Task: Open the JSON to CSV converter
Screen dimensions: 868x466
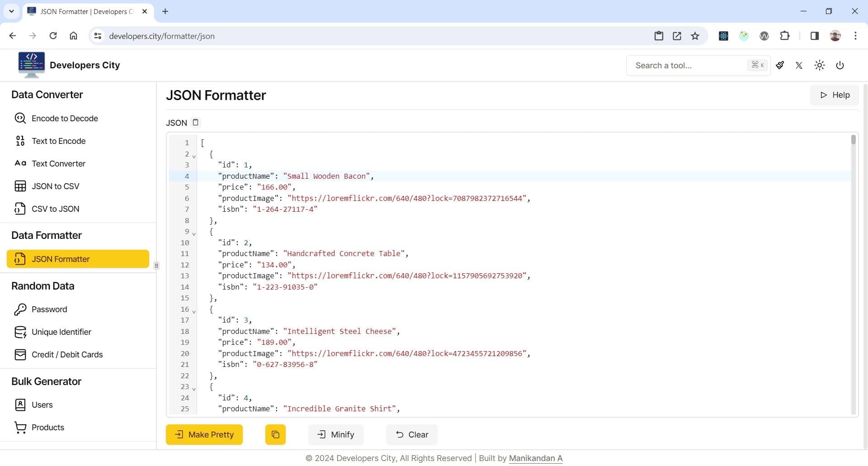Action: click(55, 186)
